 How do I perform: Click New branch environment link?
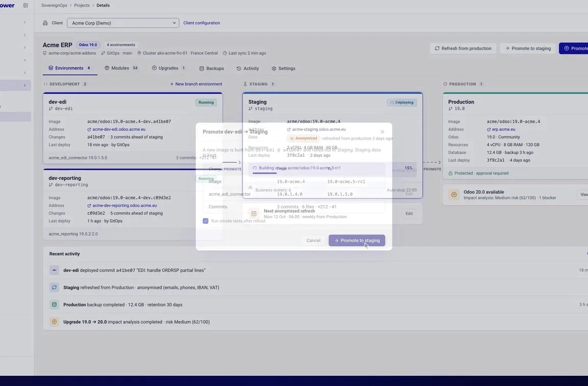coord(196,84)
